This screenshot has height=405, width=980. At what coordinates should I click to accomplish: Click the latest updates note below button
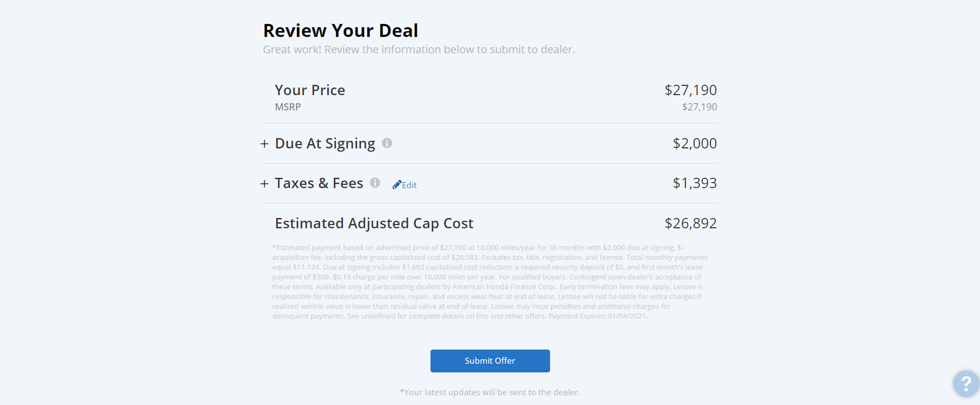(x=490, y=392)
